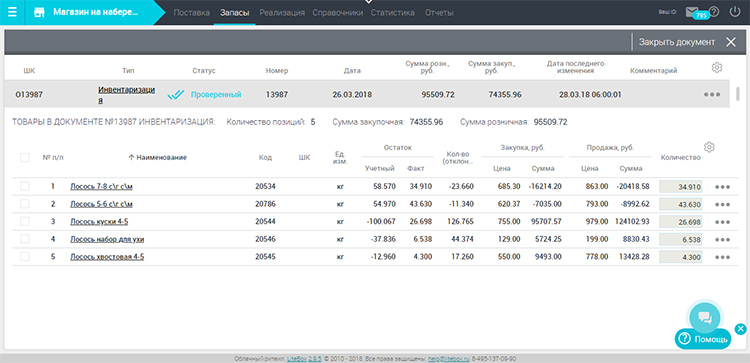This screenshot has height=363, width=750.
Task: Click the store icon beside shop name
Action: 40,12
